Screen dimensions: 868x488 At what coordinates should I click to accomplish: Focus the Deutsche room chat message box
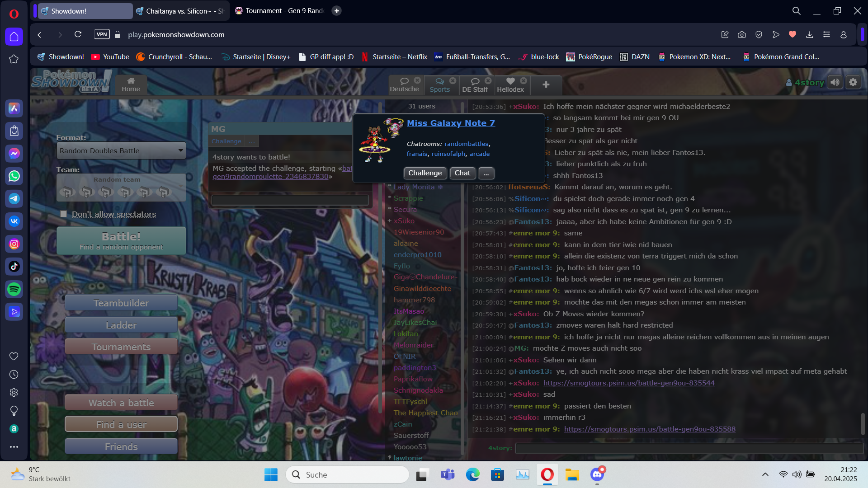(x=689, y=448)
